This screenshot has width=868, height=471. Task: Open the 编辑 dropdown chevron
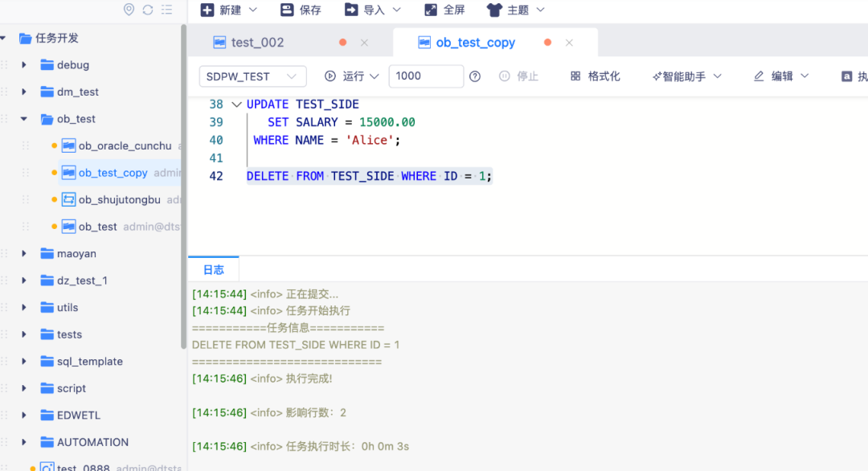(805, 76)
